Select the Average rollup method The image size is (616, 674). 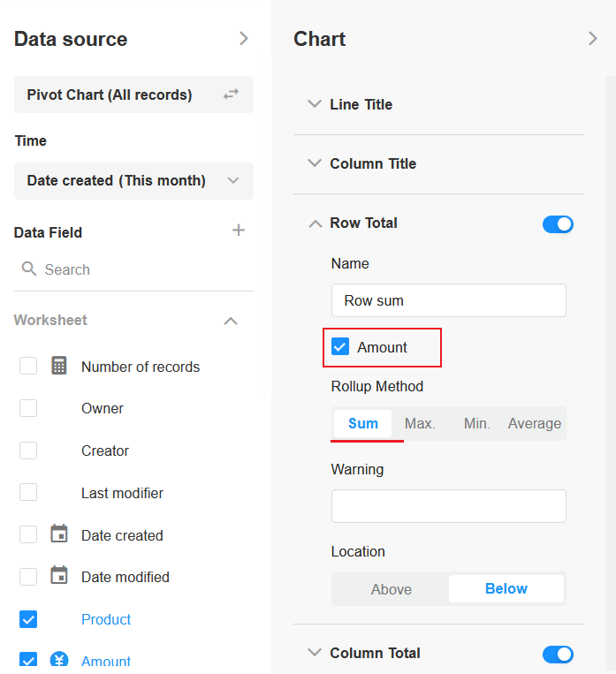coord(534,424)
